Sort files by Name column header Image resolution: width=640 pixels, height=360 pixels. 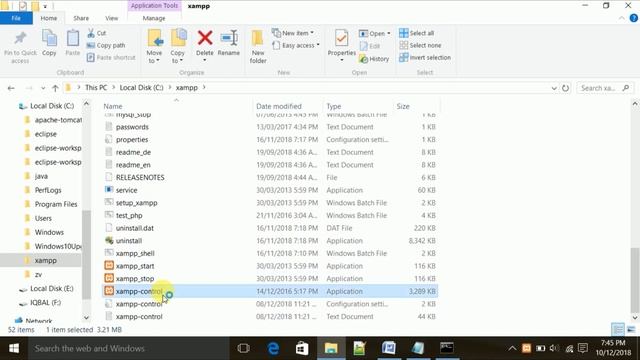[x=113, y=106]
